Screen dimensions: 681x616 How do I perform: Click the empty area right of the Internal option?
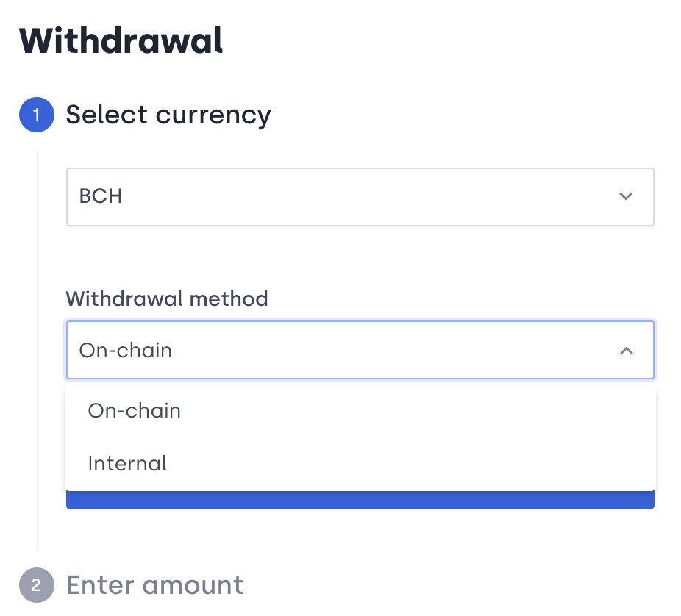[x=412, y=464]
